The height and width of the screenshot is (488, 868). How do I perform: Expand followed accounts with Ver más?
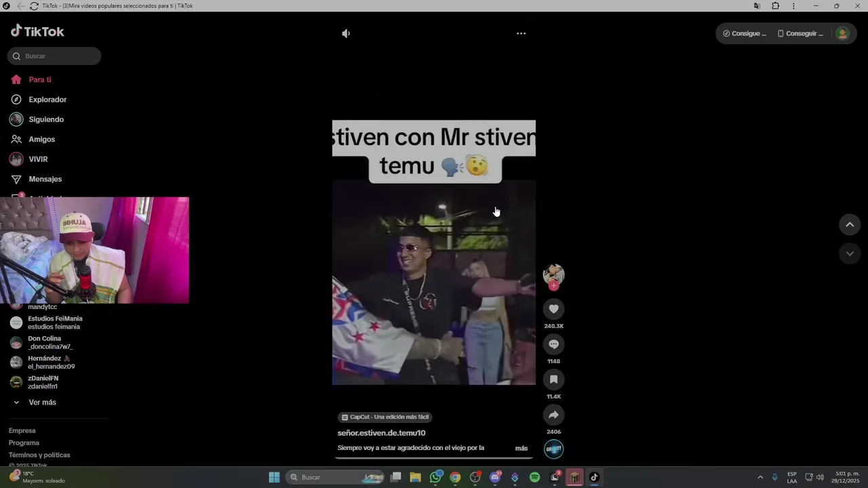[x=42, y=403]
